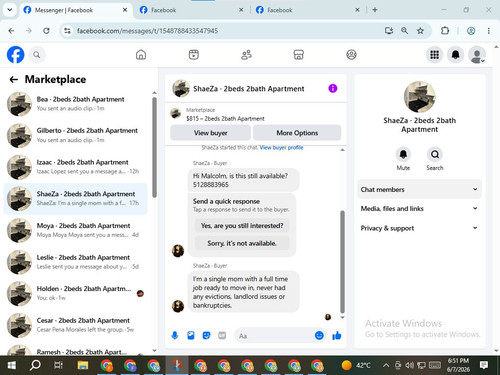
Task: Click the ShaeZa listing thumbnail in the right panel
Action: pos(419,97)
